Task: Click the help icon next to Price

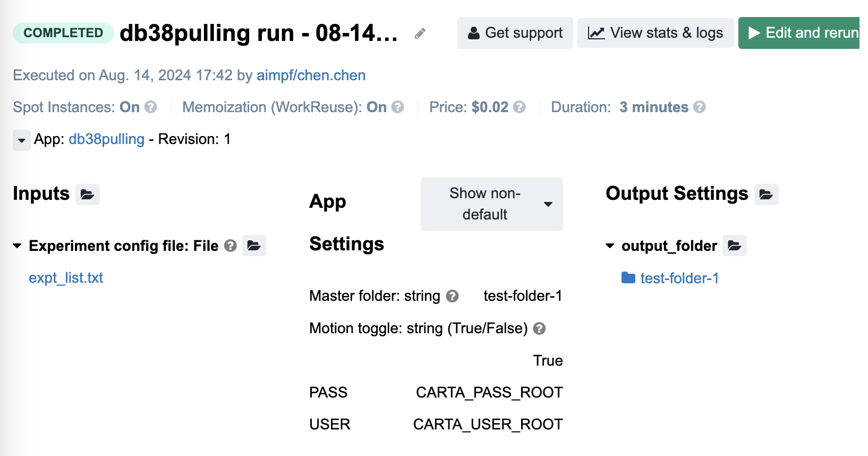Action: pyautogui.click(x=520, y=107)
